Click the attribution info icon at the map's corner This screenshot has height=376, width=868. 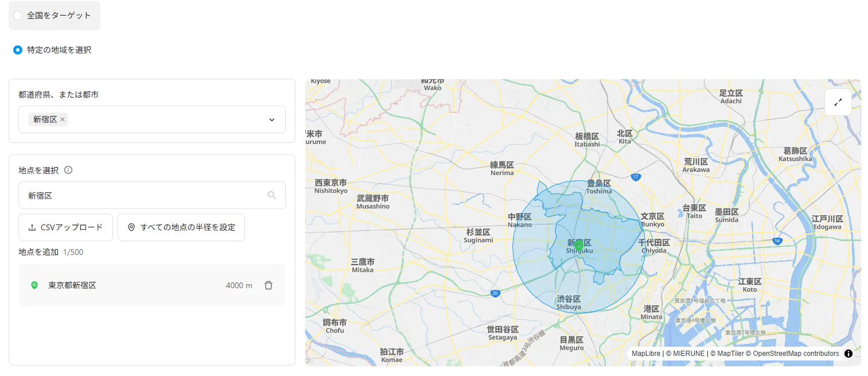click(x=848, y=354)
